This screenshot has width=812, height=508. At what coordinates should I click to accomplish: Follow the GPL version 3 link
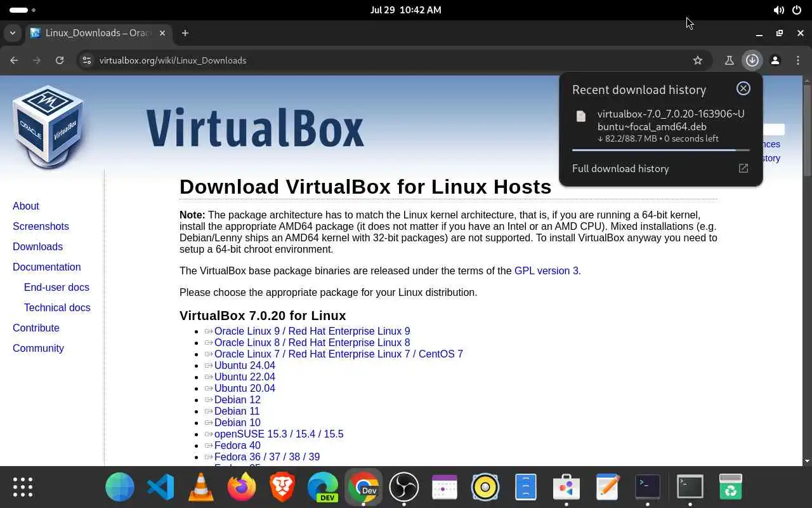(546, 271)
